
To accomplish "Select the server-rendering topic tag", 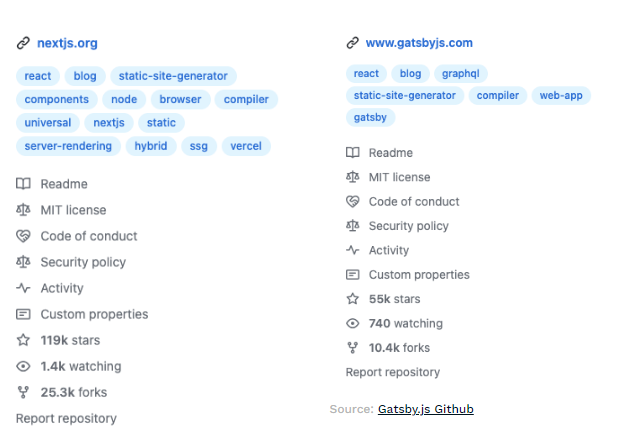I will tap(67, 146).
